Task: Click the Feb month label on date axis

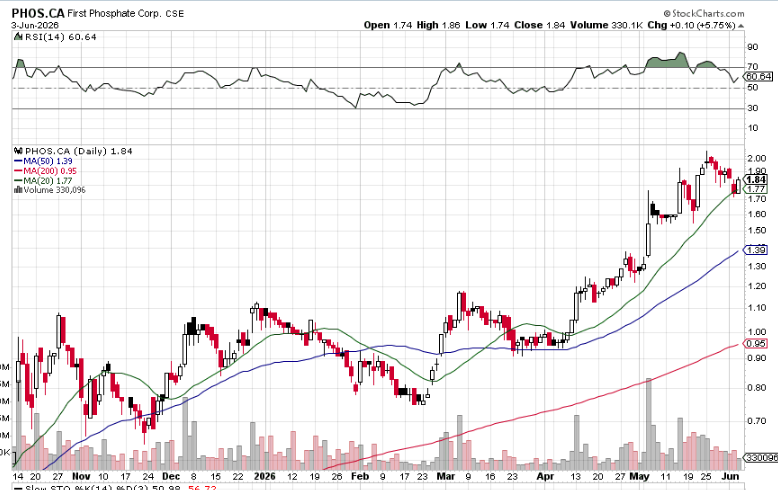Action: click(x=360, y=476)
